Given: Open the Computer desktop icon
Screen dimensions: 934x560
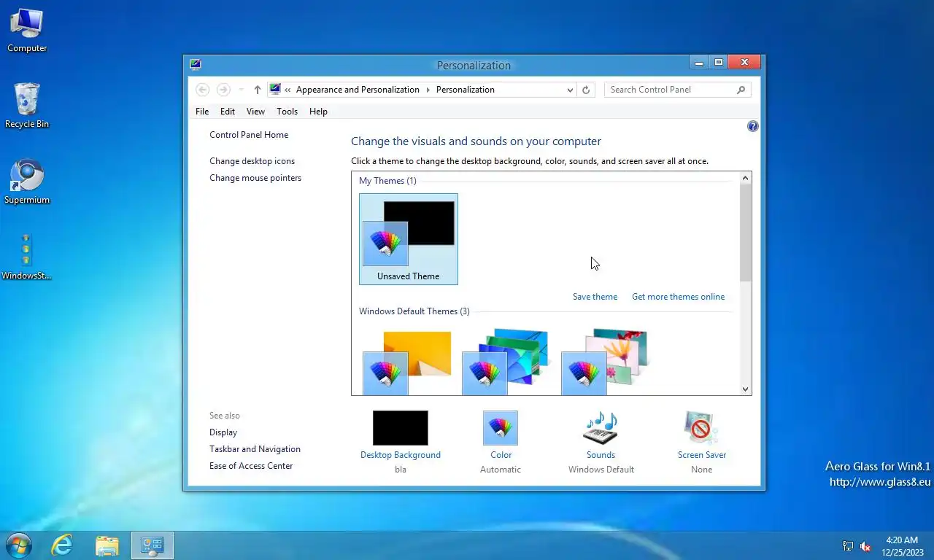Looking at the screenshot, I should pos(27,30).
